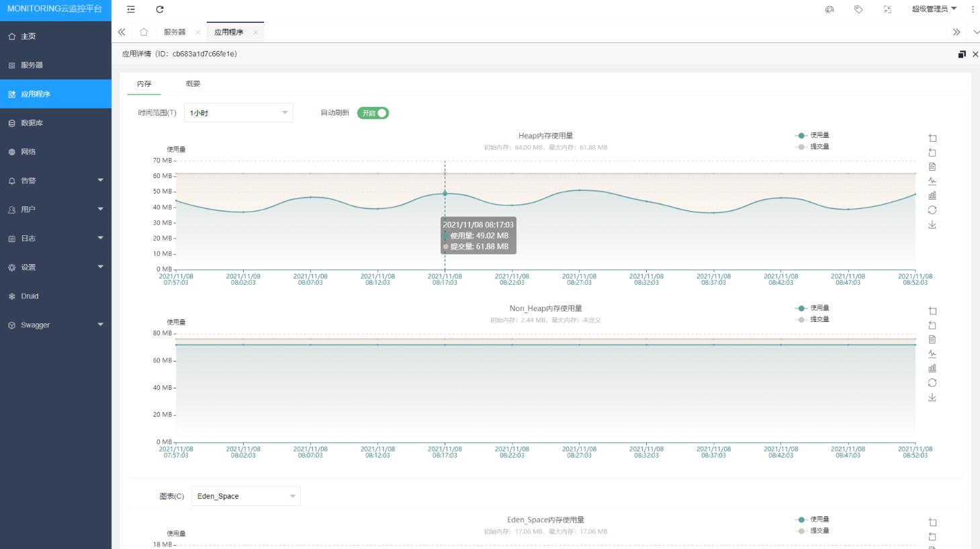The width and height of the screenshot is (980, 549).
Task: Switch the Heap chart to bar type
Action: tap(932, 196)
